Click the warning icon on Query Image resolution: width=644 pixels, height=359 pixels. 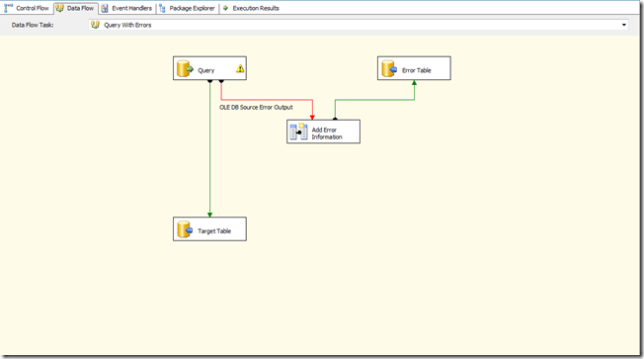(x=240, y=68)
